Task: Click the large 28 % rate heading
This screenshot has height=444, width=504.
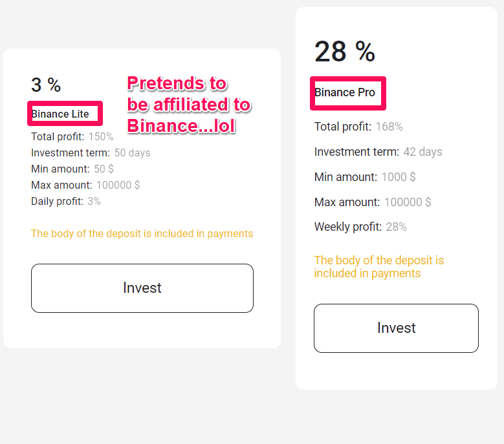Action: click(344, 52)
